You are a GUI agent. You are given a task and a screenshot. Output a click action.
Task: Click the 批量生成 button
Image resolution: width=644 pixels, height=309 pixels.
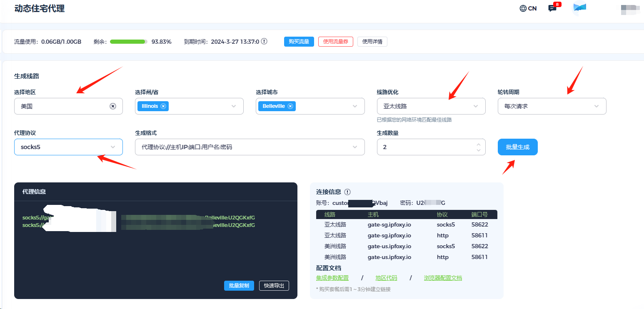518,147
